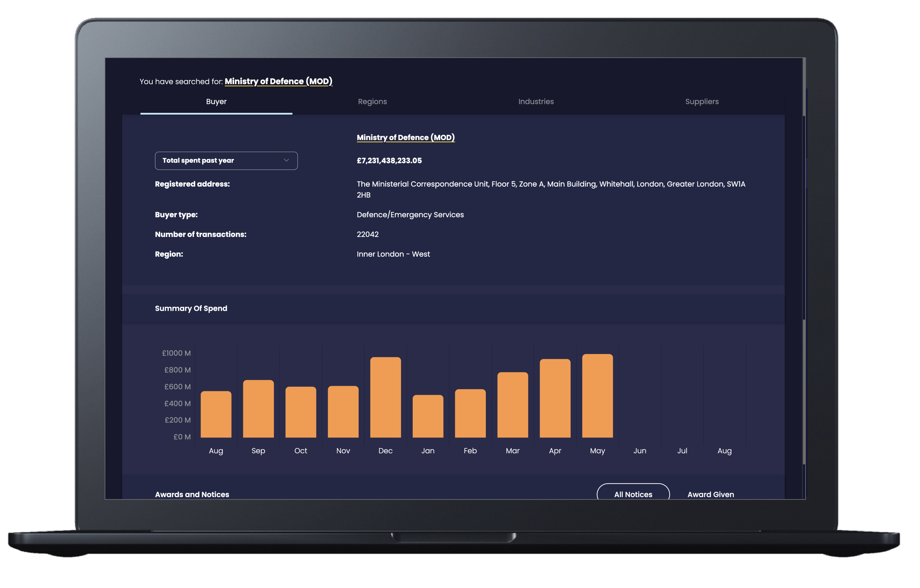Viewport: 920px width, 588px height.
Task: Click the November spend bar
Action: [x=343, y=412]
